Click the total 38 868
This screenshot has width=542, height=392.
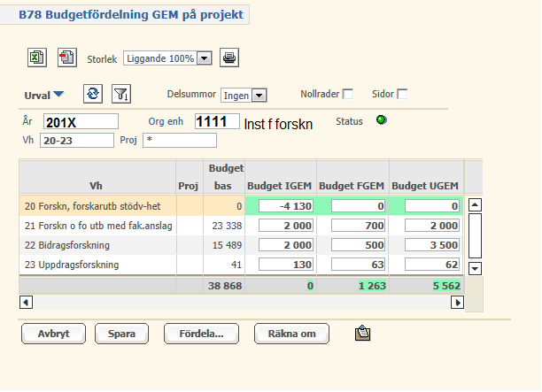[225, 286]
